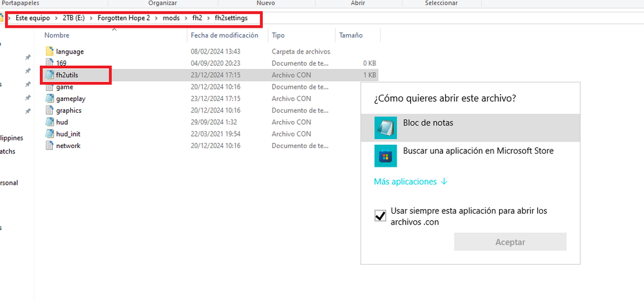This screenshot has width=644, height=300.
Task: Click the fh2utils CON file icon
Action: [50, 75]
